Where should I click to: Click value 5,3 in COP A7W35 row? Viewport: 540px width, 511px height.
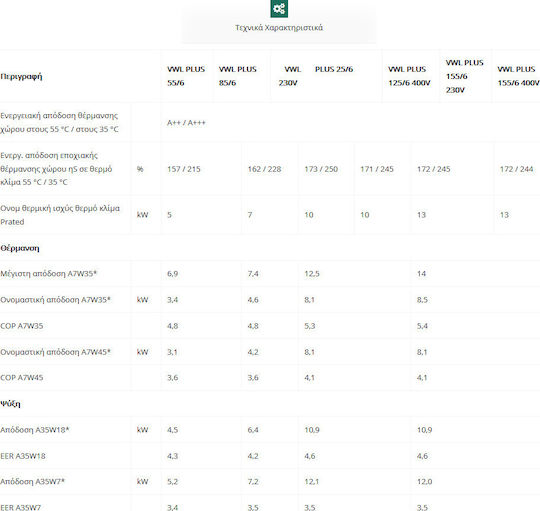[310, 326]
